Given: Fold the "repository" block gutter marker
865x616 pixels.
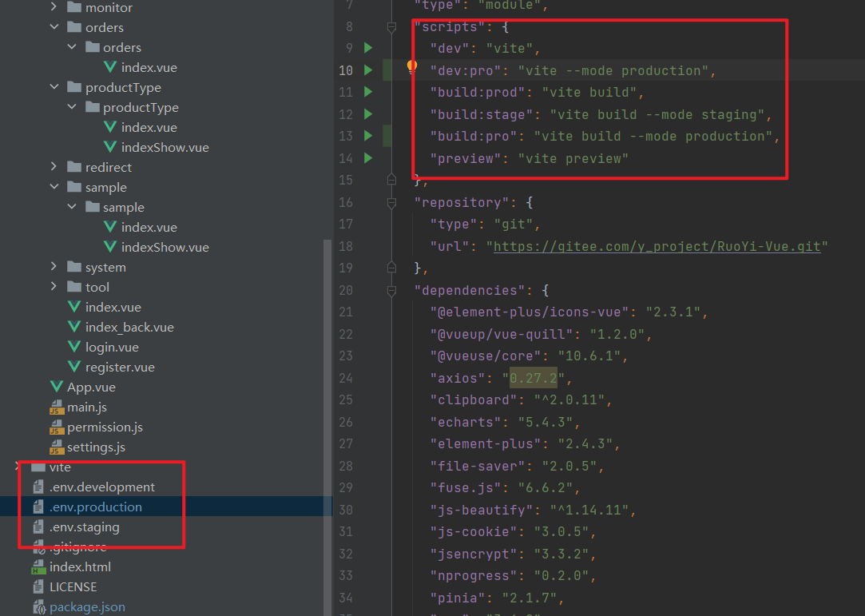Looking at the screenshot, I should (x=391, y=203).
